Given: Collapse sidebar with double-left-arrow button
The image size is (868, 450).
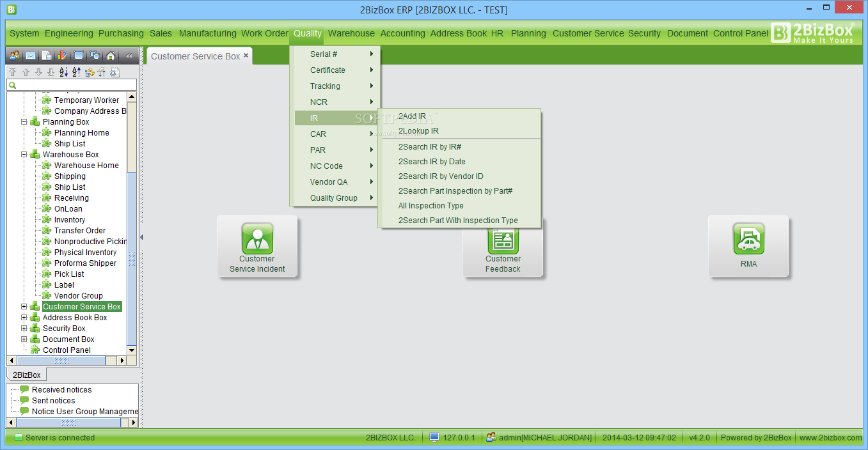Looking at the screenshot, I should point(129,56).
